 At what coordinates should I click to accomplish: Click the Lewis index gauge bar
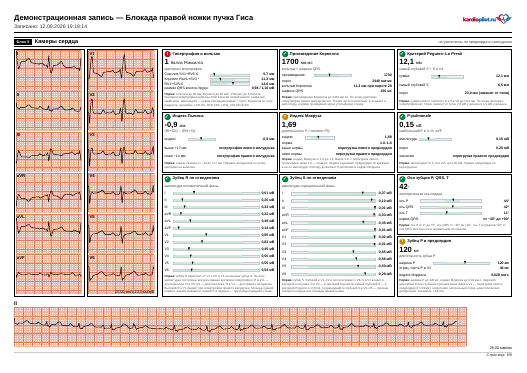point(202,139)
